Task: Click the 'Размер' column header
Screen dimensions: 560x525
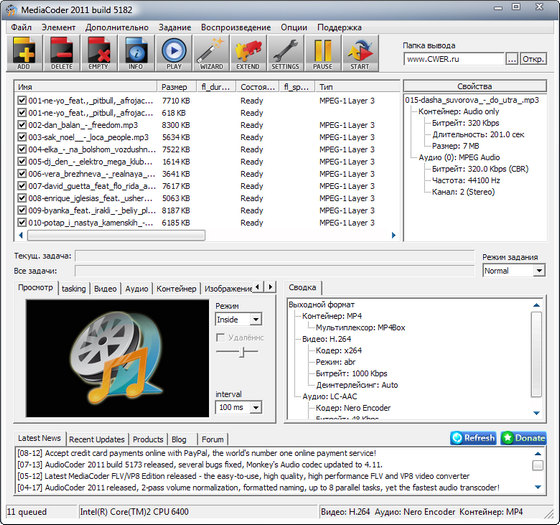Action: [x=177, y=87]
